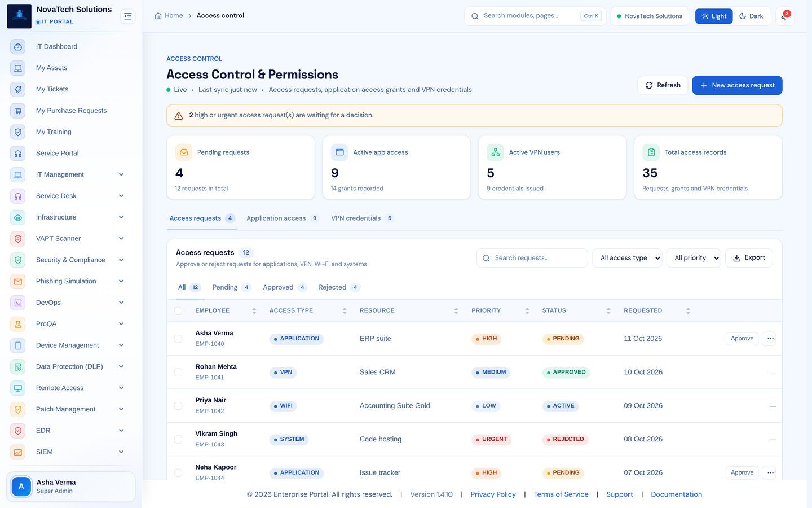Open the All access type dropdown
Screen dimensions: 812x508
[x=627, y=258]
